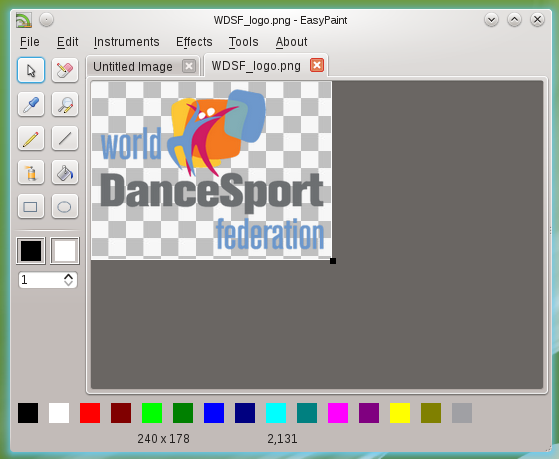Pick the purple palette swatch
The image size is (559, 459).
point(369,413)
